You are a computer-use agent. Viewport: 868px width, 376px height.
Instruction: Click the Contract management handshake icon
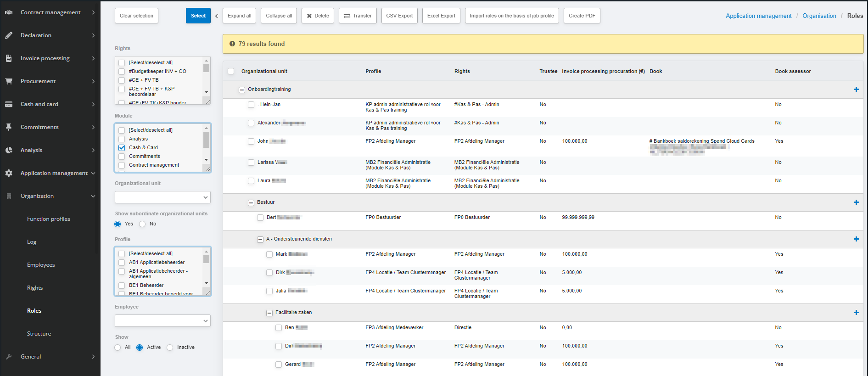pyautogui.click(x=9, y=12)
